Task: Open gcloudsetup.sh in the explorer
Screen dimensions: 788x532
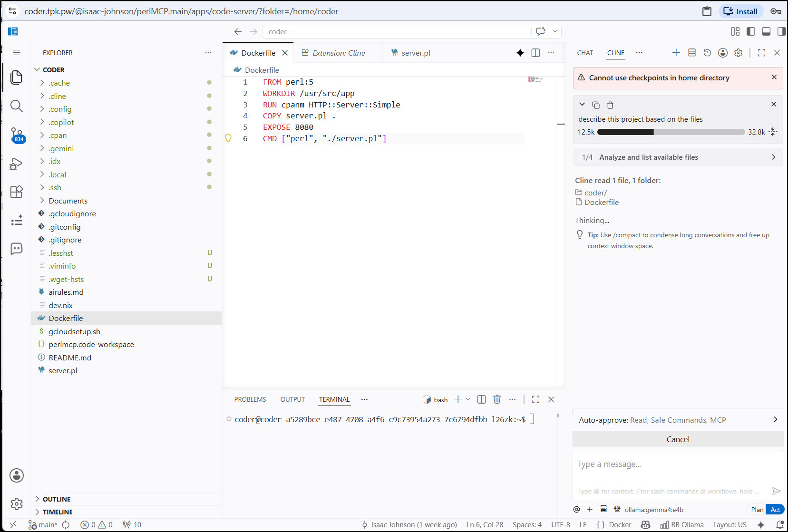Action: pyautogui.click(x=126, y=331)
